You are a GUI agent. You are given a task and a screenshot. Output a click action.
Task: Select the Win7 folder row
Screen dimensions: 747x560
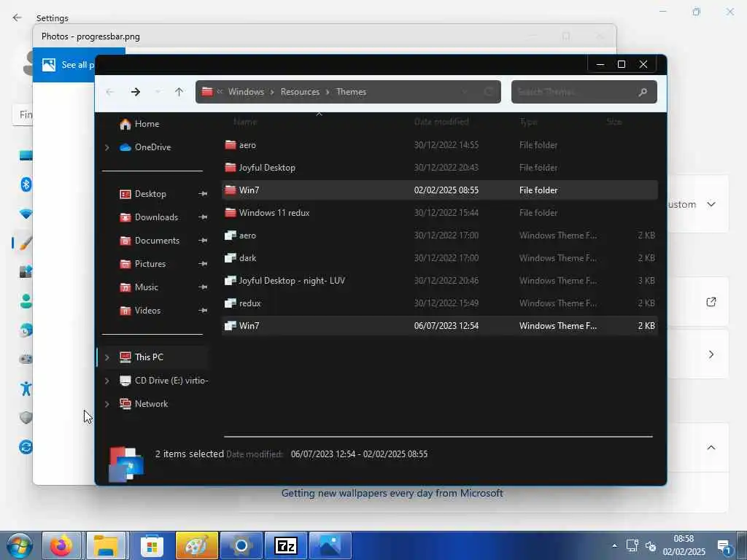(440, 190)
